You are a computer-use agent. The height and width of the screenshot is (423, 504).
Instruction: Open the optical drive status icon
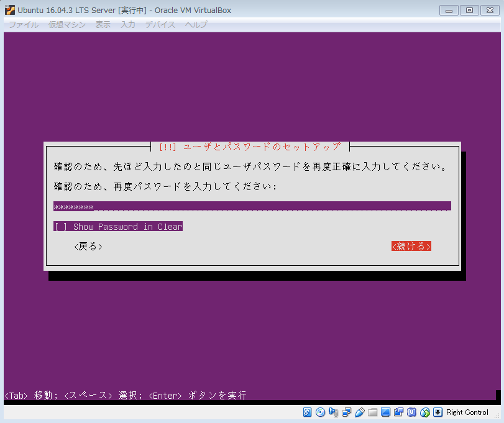(x=320, y=412)
